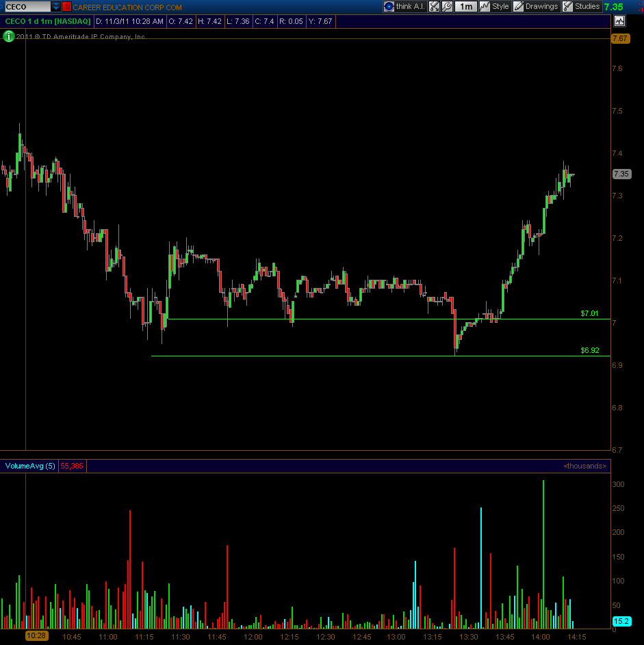Screen dimensions: 644x645
Task: Select the CECO 1 d 1m [NASDAQ] header
Action: coord(47,21)
